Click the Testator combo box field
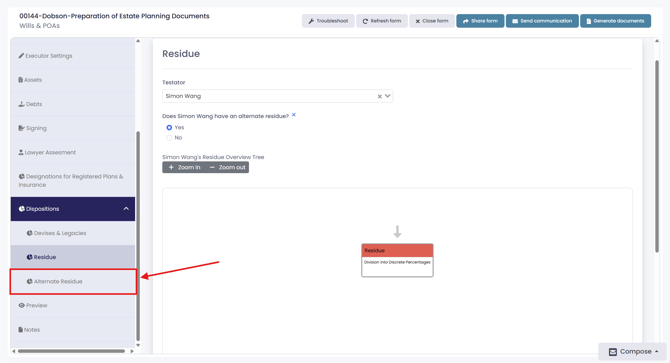Viewport: 670px width, 363px height. pos(277,96)
